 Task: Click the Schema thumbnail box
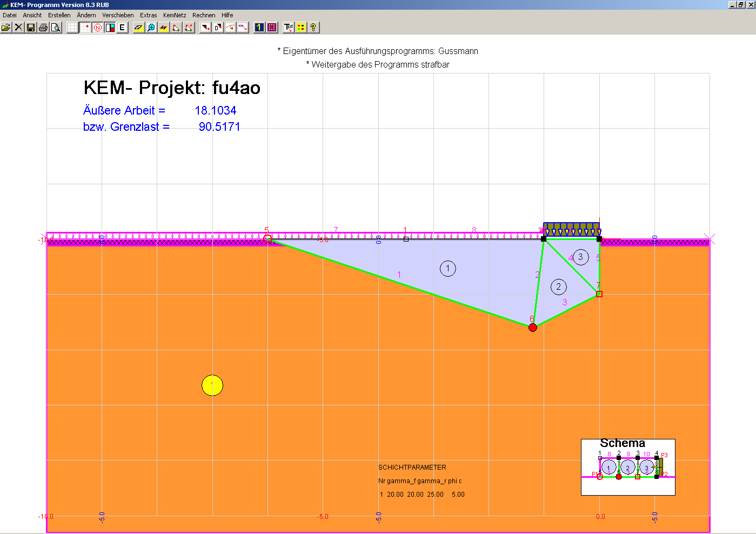point(628,467)
